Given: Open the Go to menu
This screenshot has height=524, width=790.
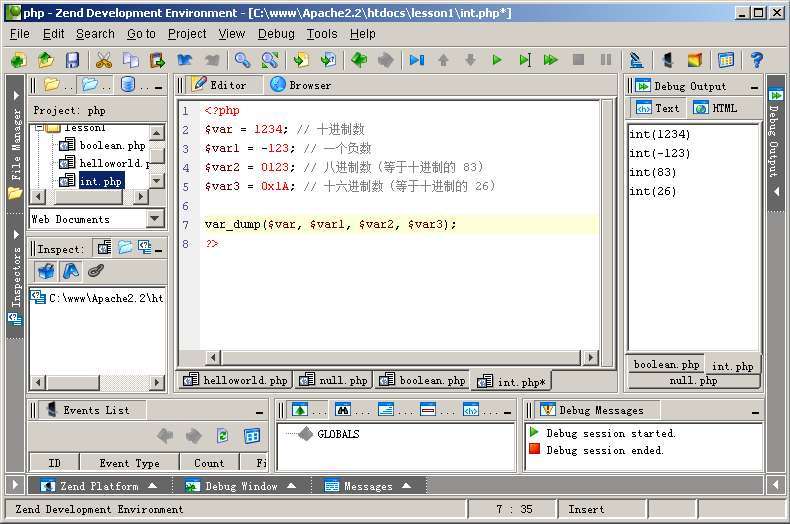Looking at the screenshot, I should click(141, 34).
